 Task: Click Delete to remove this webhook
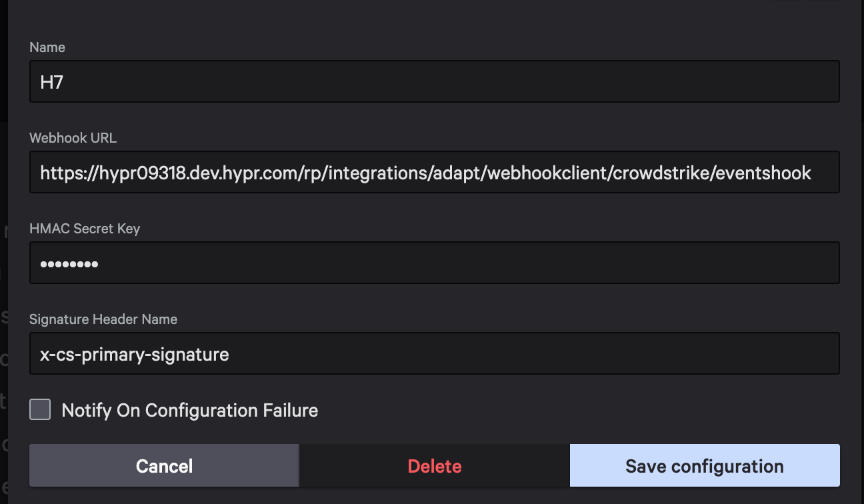(x=434, y=465)
